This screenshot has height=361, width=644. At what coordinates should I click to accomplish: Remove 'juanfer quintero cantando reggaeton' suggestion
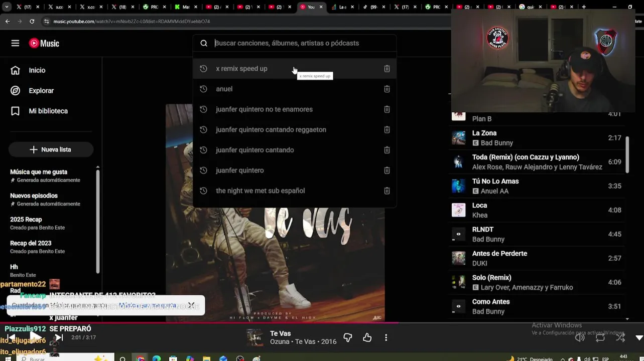tap(387, 129)
